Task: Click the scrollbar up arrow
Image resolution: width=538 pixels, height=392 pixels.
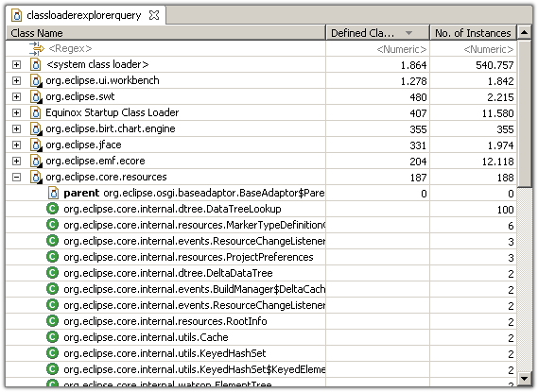Action: (524, 32)
